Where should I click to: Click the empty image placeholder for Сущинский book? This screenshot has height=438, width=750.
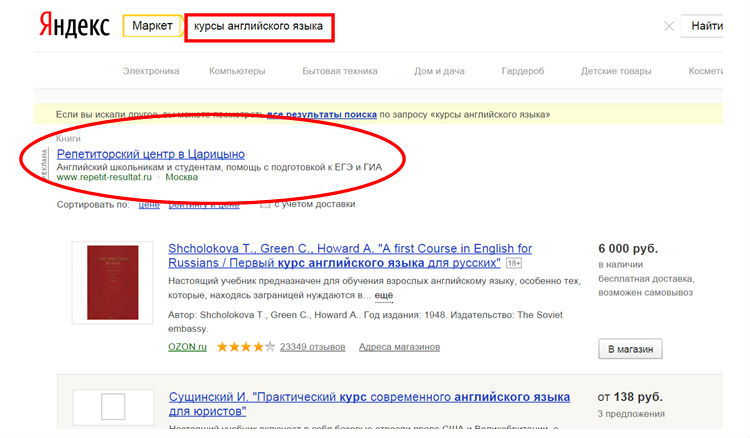coord(112,407)
